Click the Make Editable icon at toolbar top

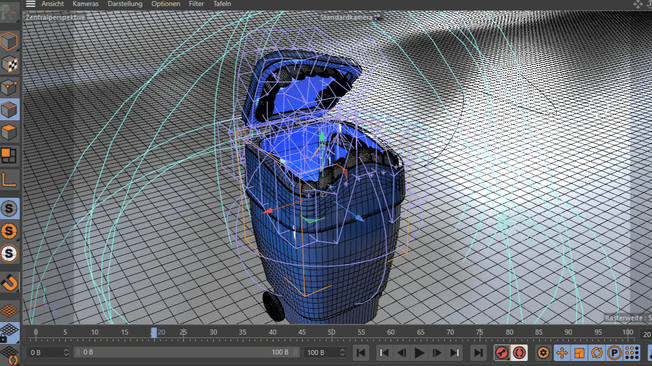pyautogui.click(x=9, y=12)
